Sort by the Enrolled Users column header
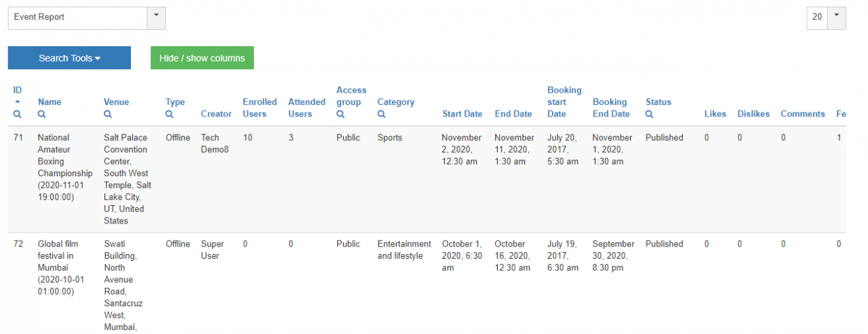Image resolution: width=868 pixels, height=334 pixels. tap(260, 108)
